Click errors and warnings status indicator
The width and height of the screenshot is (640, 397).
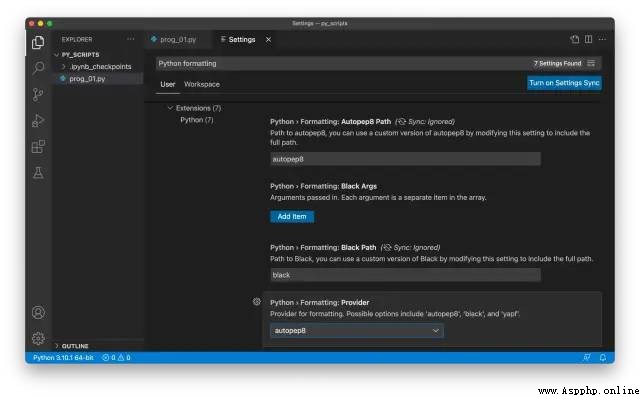coord(116,357)
